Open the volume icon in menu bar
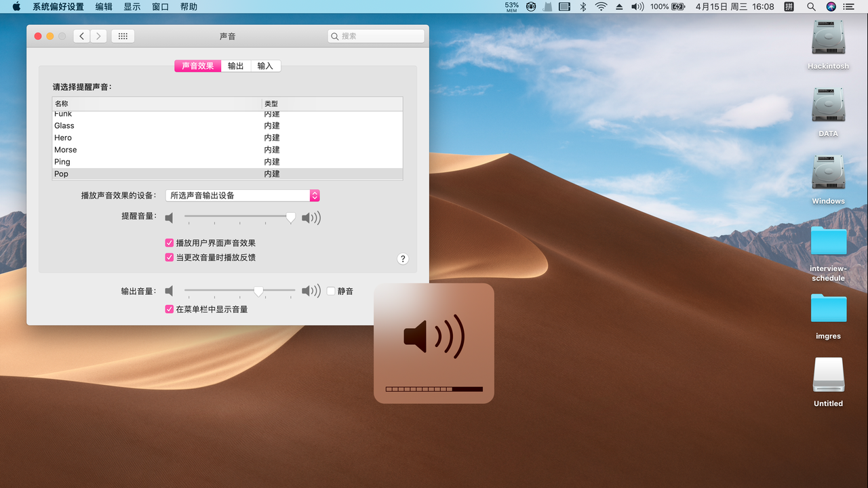This screenshot has width=868, height=488. (637, 7)
